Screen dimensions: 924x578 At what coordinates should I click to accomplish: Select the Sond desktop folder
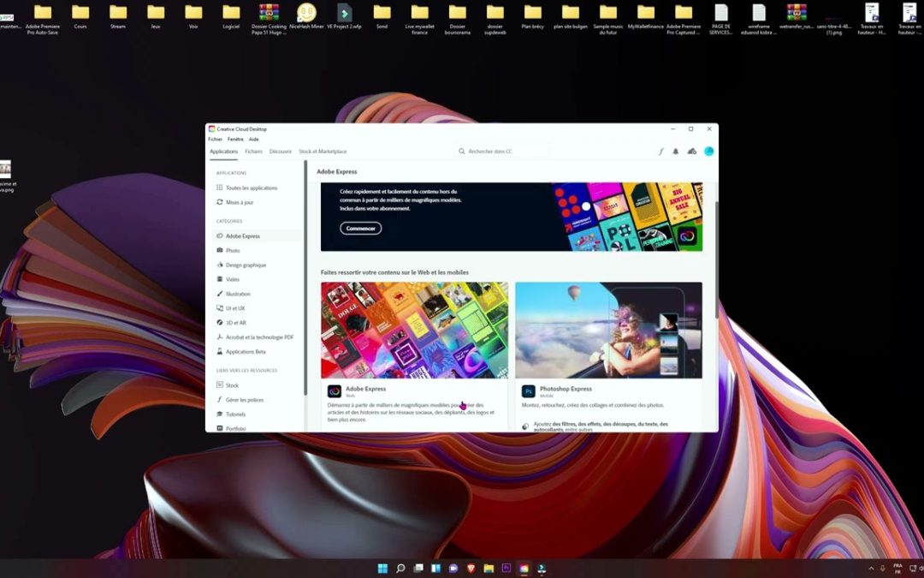tap(382, 17)
